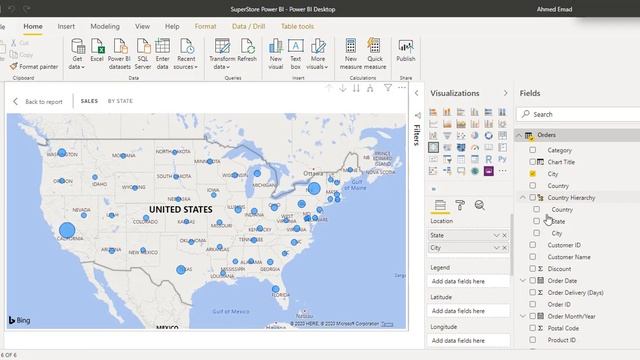Switch to the Home ribbon tab
The image size is (640, 360).
point(33,26)
